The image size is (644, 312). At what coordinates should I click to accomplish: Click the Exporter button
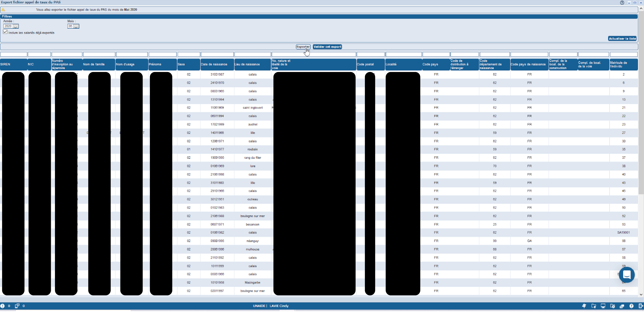(x=303, y=47)
